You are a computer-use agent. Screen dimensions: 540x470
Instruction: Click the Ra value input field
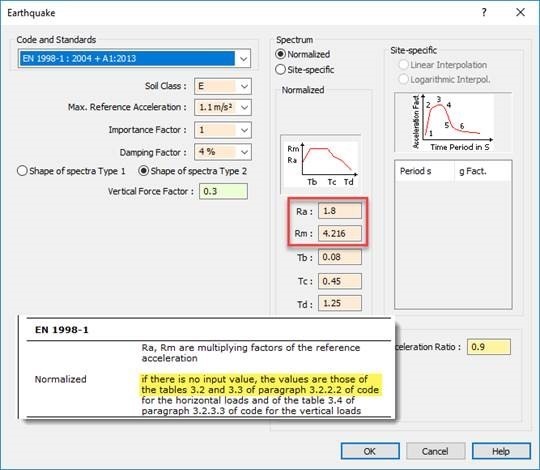tap(340, 211)
